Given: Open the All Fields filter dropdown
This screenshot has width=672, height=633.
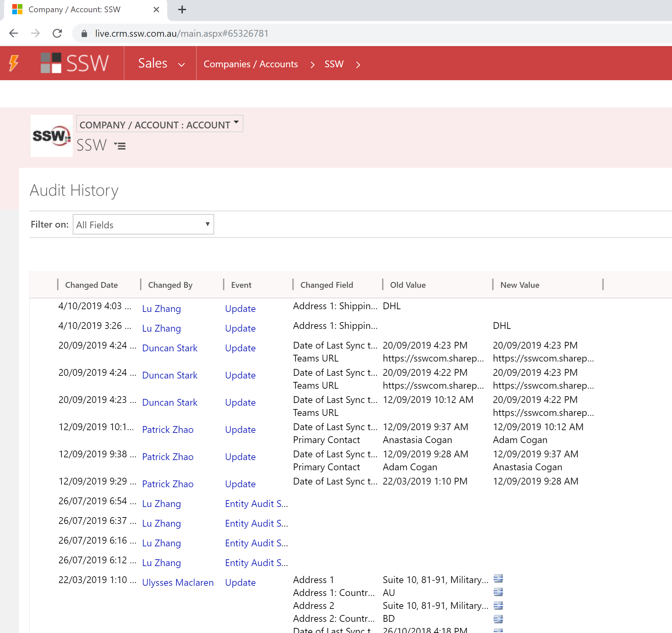Looking at the screenshot, I should pyautogui.click(x=143, y=225).
